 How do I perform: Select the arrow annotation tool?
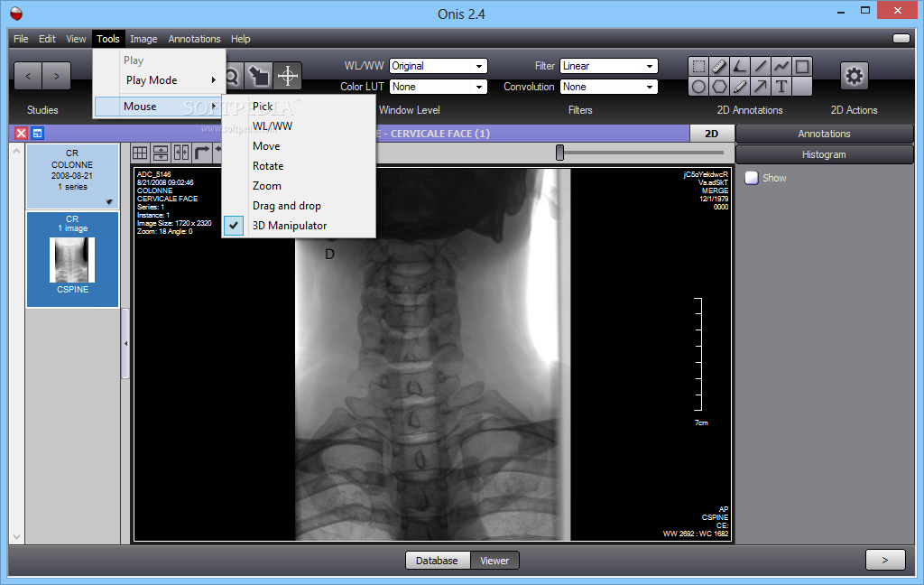click(760, 87)
